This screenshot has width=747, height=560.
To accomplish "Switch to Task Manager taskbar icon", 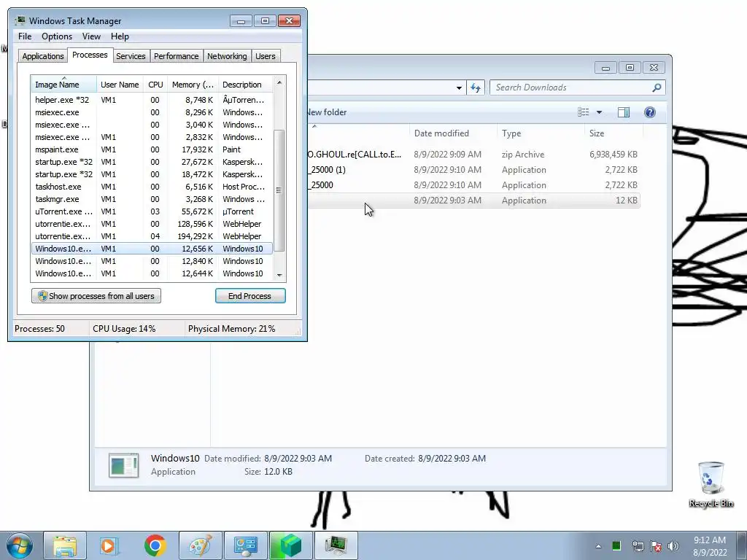I will (x=336, y=545).
